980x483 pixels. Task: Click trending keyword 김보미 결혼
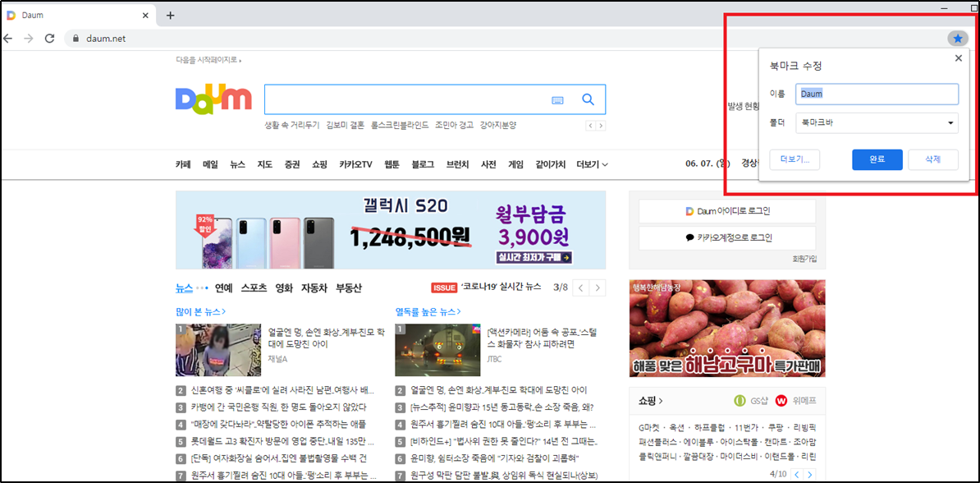345,125
